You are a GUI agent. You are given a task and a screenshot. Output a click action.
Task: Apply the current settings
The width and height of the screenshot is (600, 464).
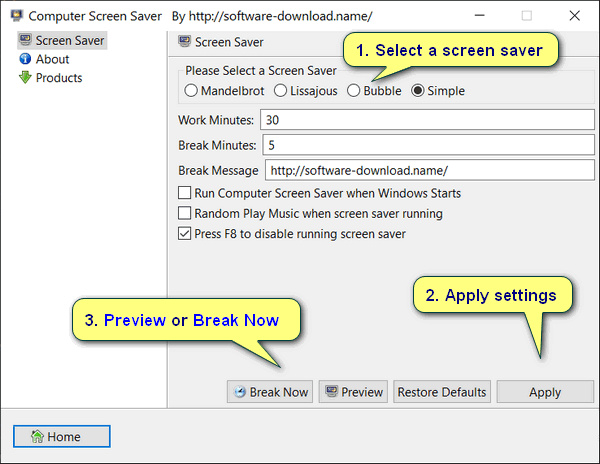click(x=545, y=392)
